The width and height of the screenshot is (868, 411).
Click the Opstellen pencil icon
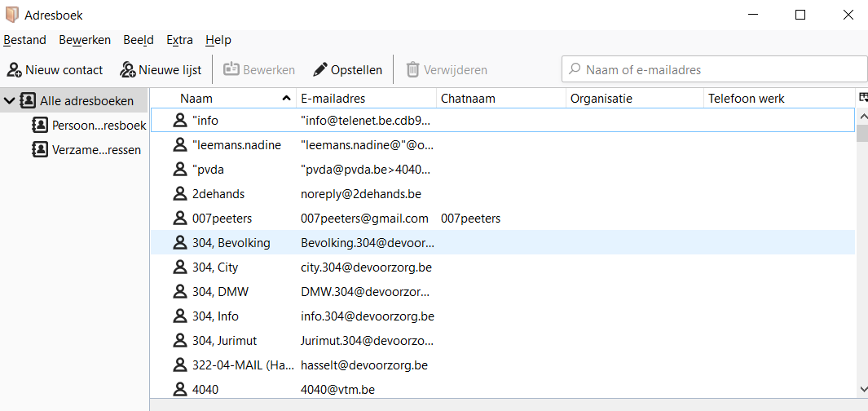[x=320, y=70]
